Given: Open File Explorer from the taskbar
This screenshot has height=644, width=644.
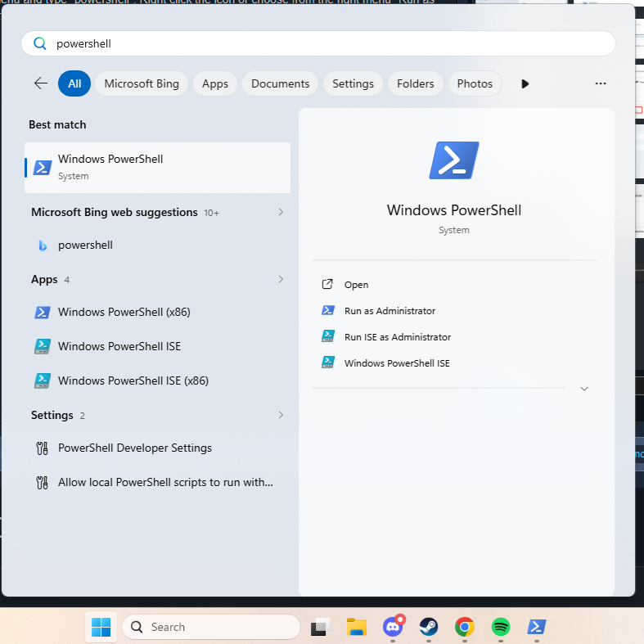Looking at the screenshot, I should pos(357,627).
